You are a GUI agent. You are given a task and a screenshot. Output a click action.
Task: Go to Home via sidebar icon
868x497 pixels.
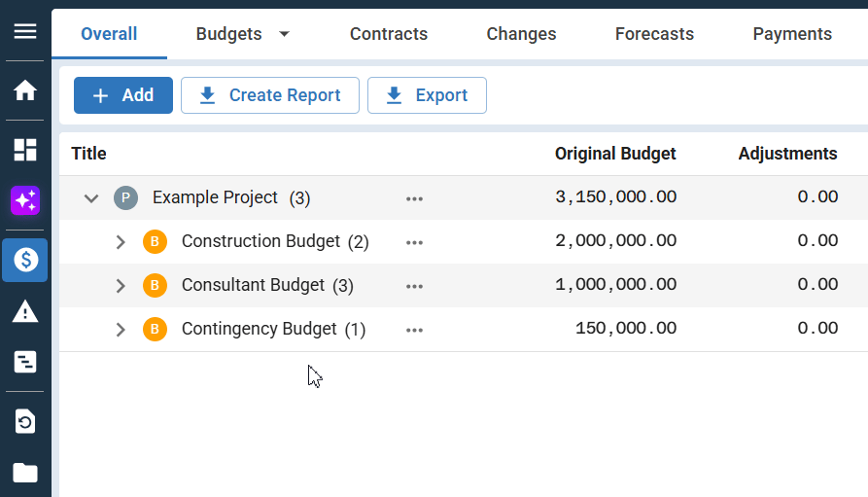point(25,90)
